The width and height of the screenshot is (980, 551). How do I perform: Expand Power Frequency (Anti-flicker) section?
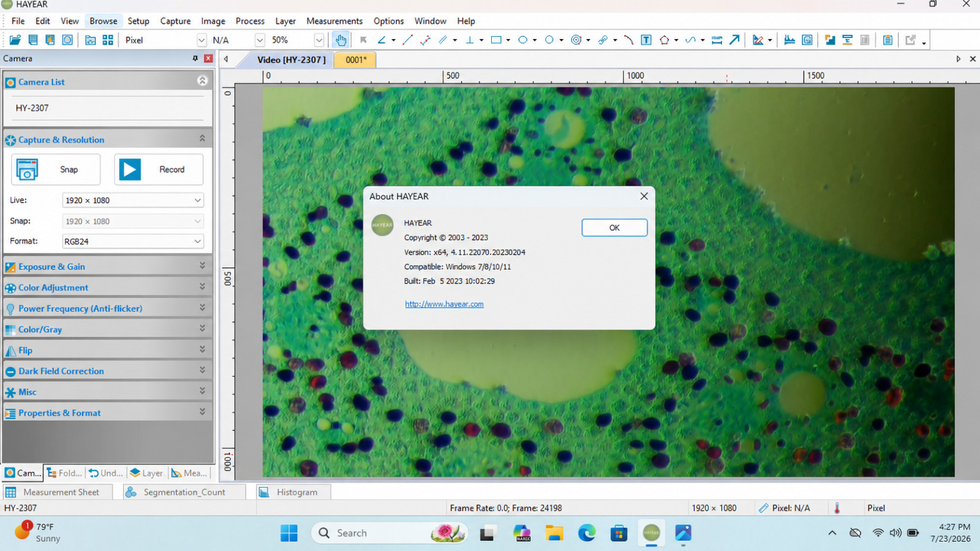point(108,308)
